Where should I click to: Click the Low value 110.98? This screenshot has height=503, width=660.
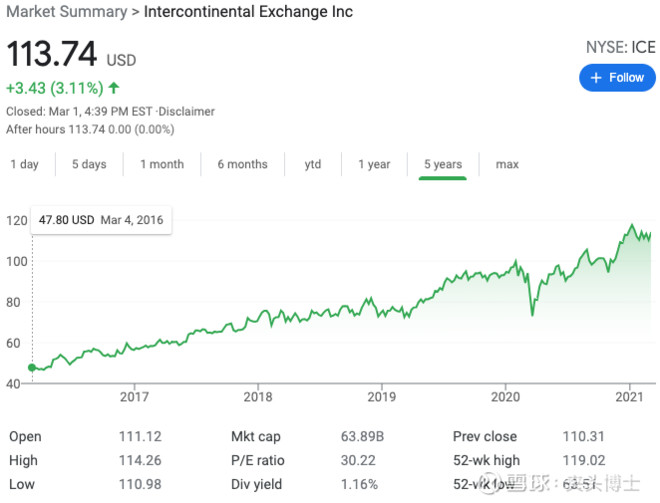click(140, 484)
